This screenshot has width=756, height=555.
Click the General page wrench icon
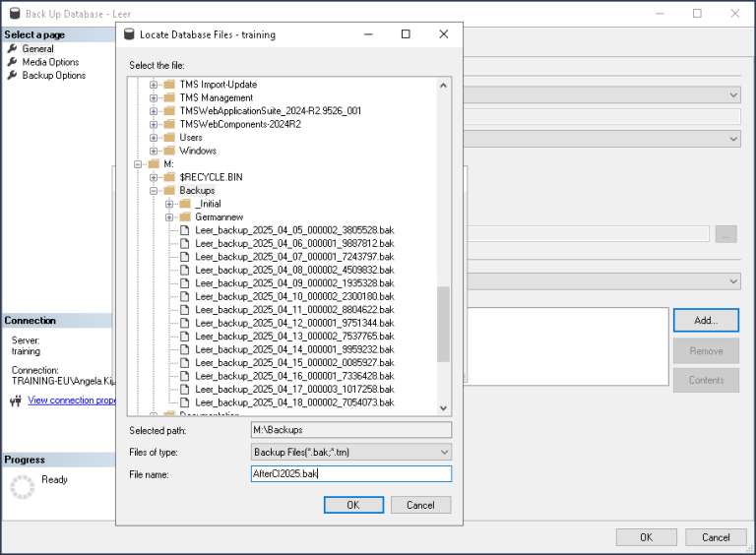tap(13, 48)
